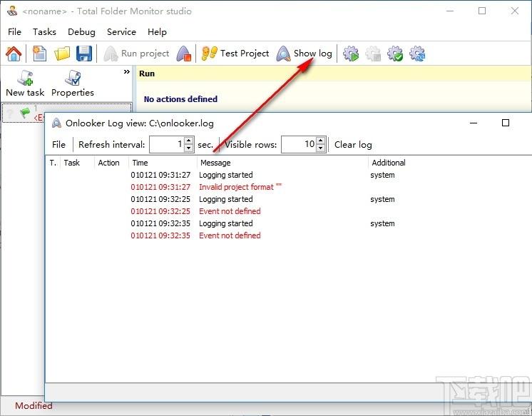Open the Tasks menu

coord(44,32)
